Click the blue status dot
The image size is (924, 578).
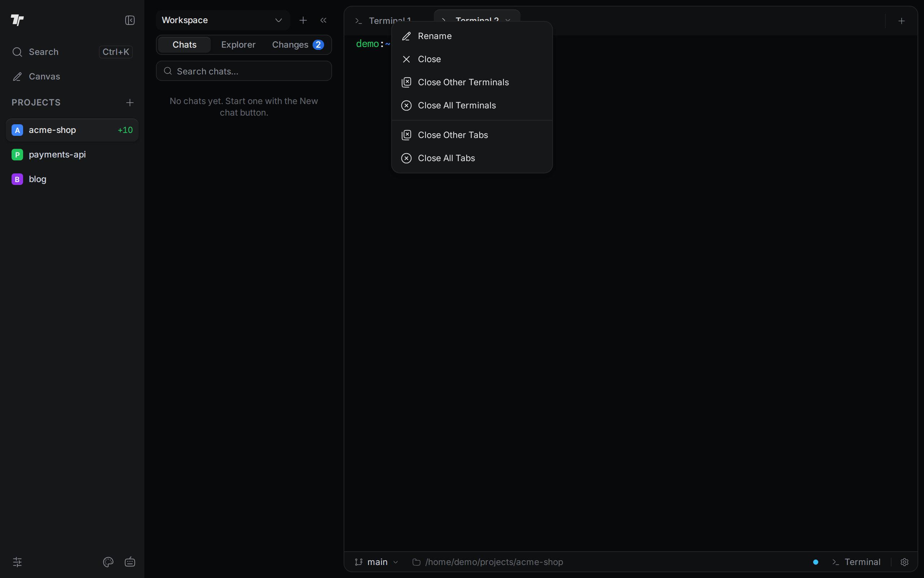point(816,562)
